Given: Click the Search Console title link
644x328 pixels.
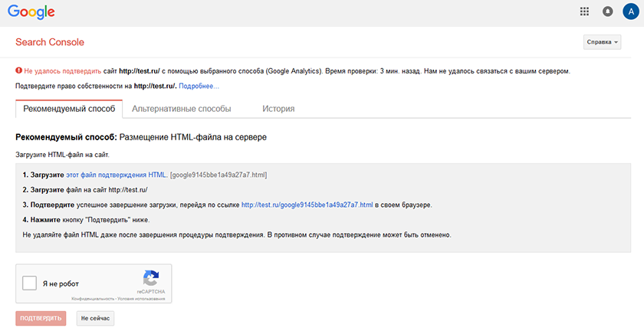Looking at the screenshot, I should (50, 42).
